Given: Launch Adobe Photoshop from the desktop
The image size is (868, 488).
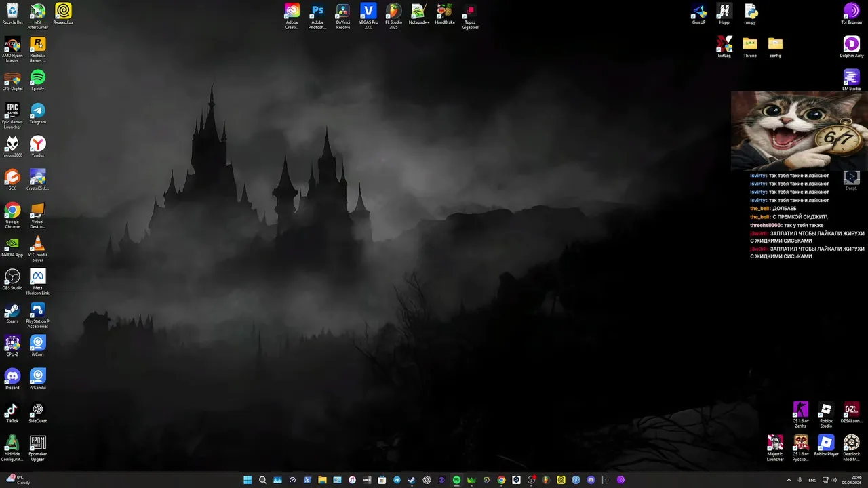Looking at the screenshot, I should [317, 16].
